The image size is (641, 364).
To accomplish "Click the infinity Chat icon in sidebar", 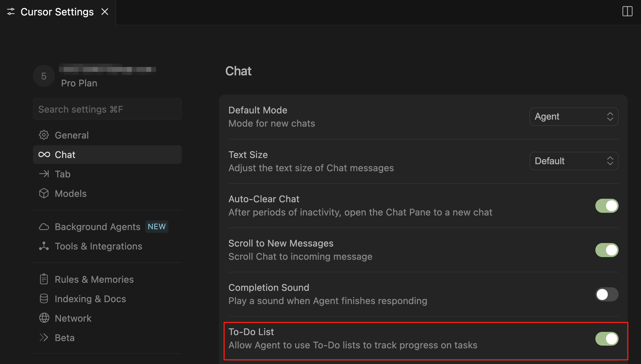I will (x=44, y=154).
